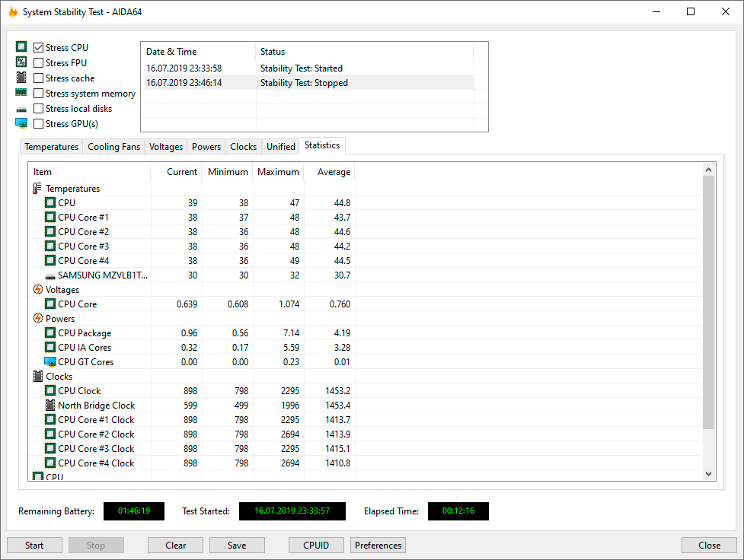
Task: Click the AIDA64 flame icon in title bar
Action: [13, 12]
